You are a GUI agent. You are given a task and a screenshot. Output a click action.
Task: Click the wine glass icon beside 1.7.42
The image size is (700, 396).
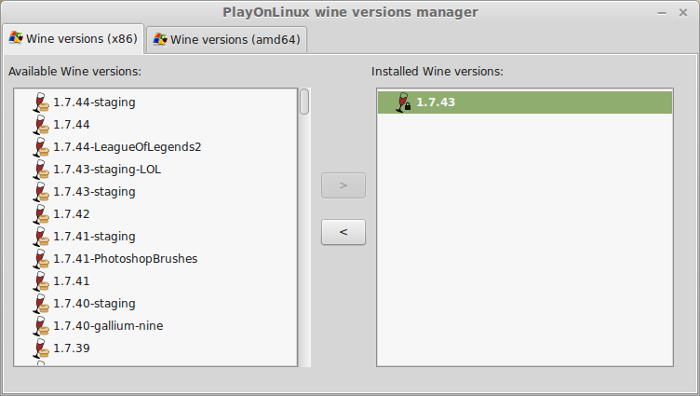point(41,214)
